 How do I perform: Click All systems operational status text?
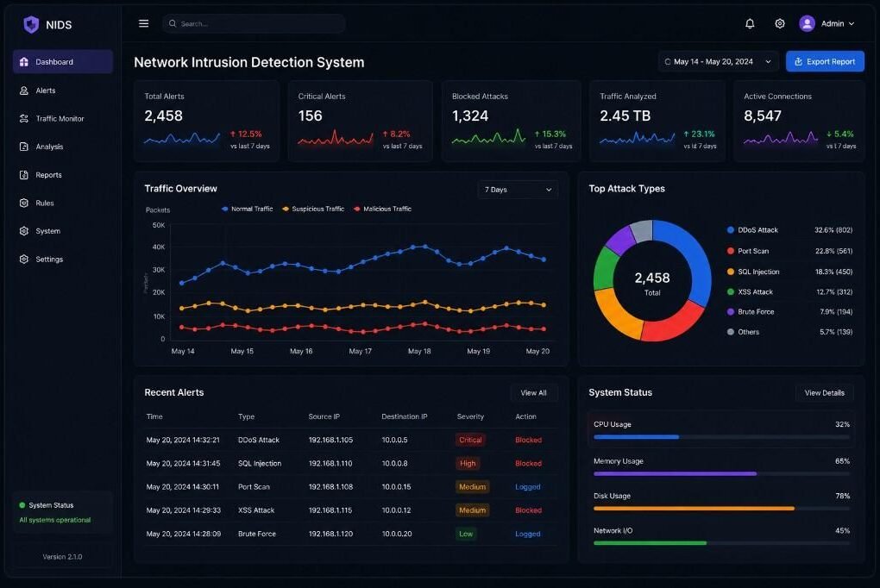click(x=55, y=520)
